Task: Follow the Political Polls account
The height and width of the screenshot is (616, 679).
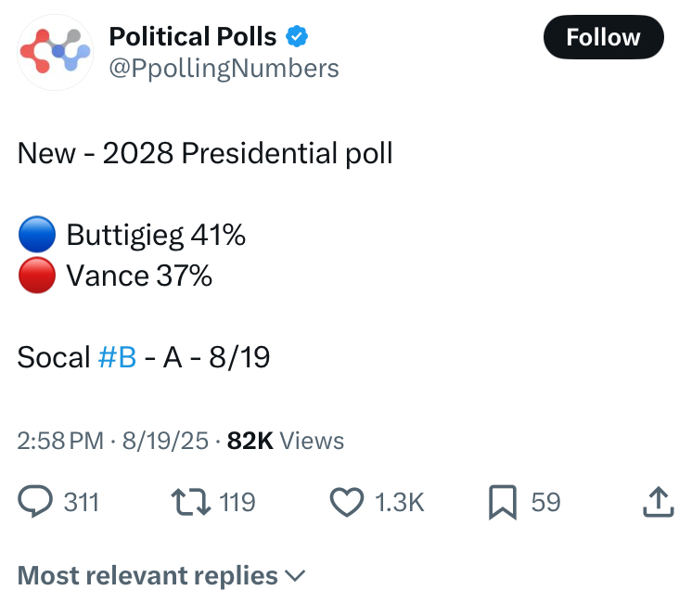Action: (x=603, y=37)
